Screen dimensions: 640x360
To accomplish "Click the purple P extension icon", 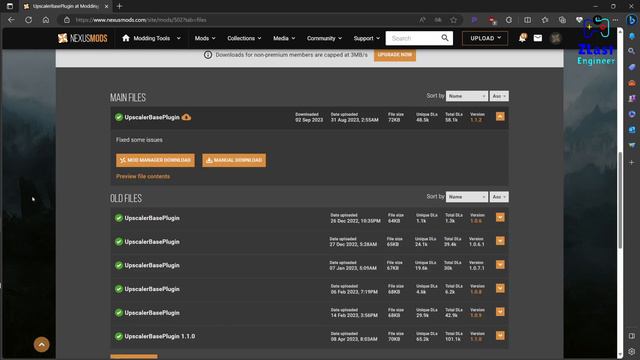I will 474,20.
